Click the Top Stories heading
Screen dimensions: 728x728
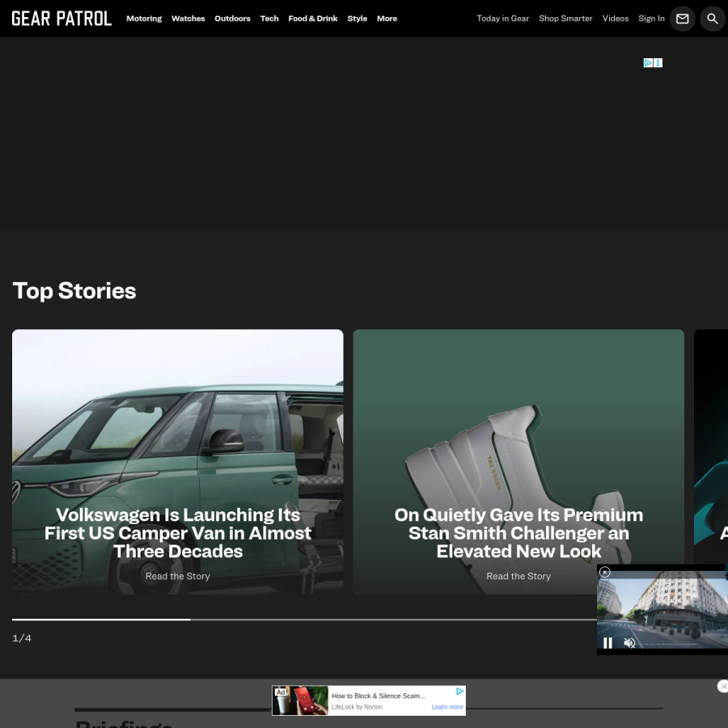click(x=74, y=290)
